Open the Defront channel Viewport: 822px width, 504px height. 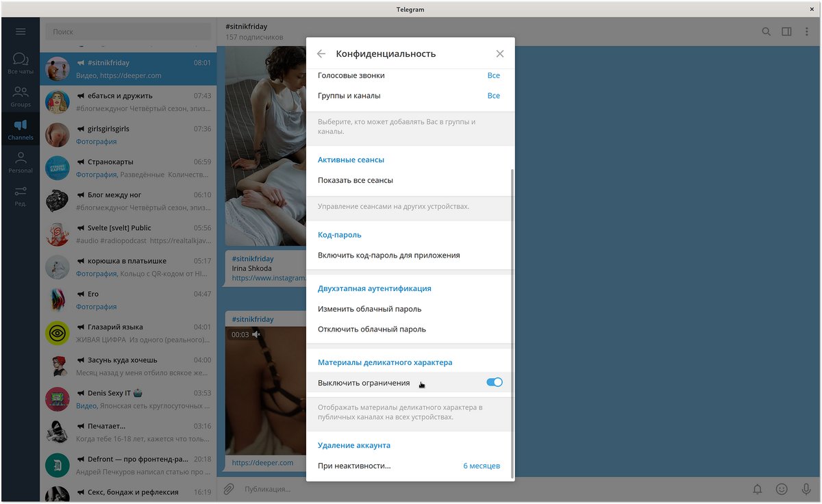pos(128,465)
